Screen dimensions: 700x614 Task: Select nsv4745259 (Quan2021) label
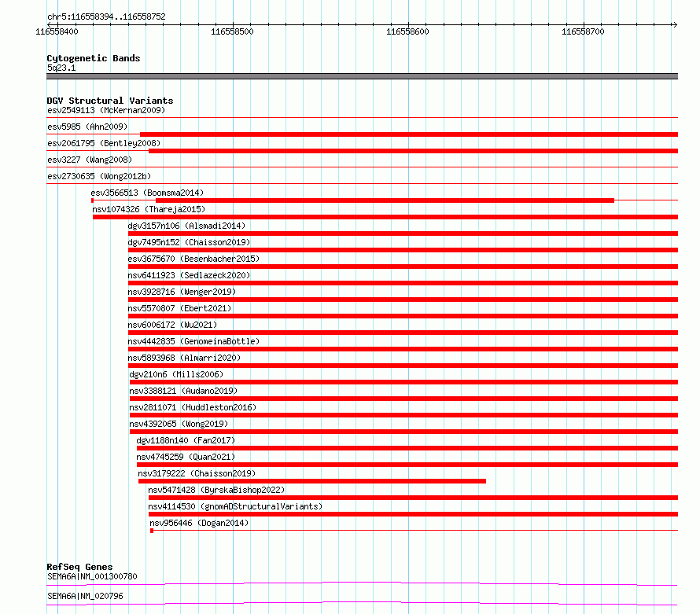[186, 457]
